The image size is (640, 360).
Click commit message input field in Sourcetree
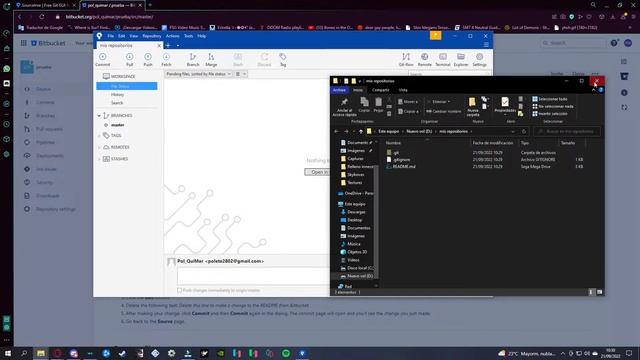coord(253,276)
